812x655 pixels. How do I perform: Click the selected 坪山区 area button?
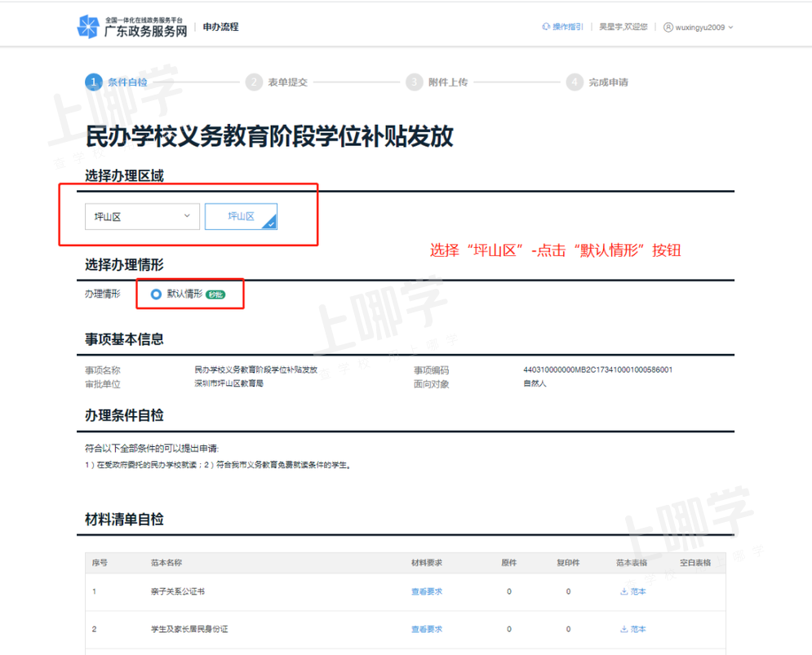[241, 216]
